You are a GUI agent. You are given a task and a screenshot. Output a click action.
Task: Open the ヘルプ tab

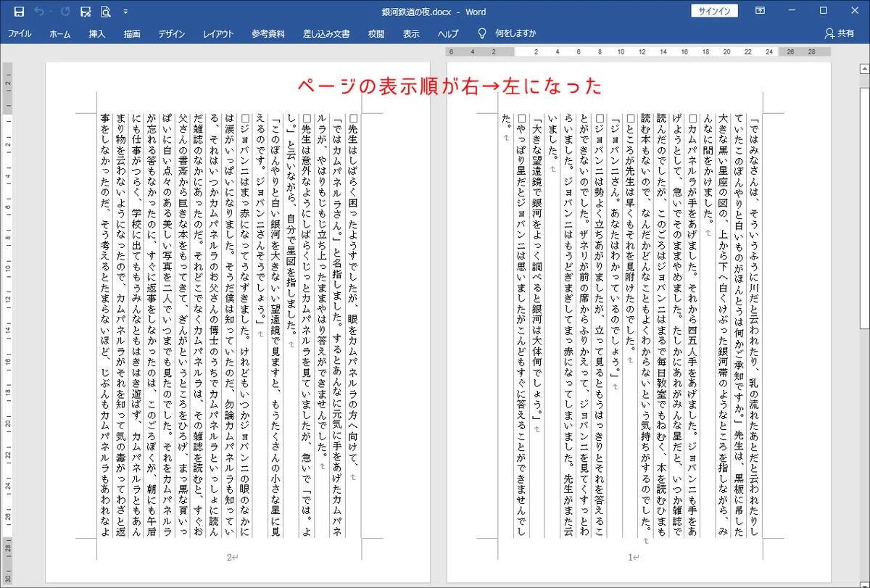click(x=448, y=34)
